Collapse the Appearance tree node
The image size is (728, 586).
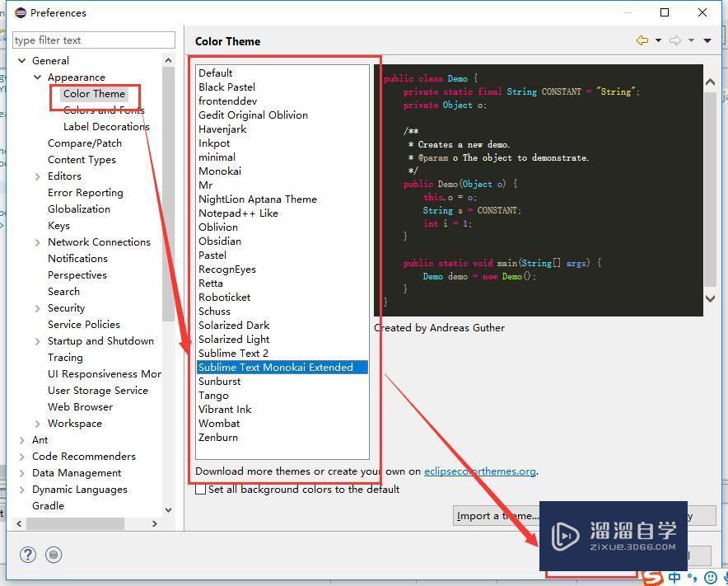tap(38, 77)
